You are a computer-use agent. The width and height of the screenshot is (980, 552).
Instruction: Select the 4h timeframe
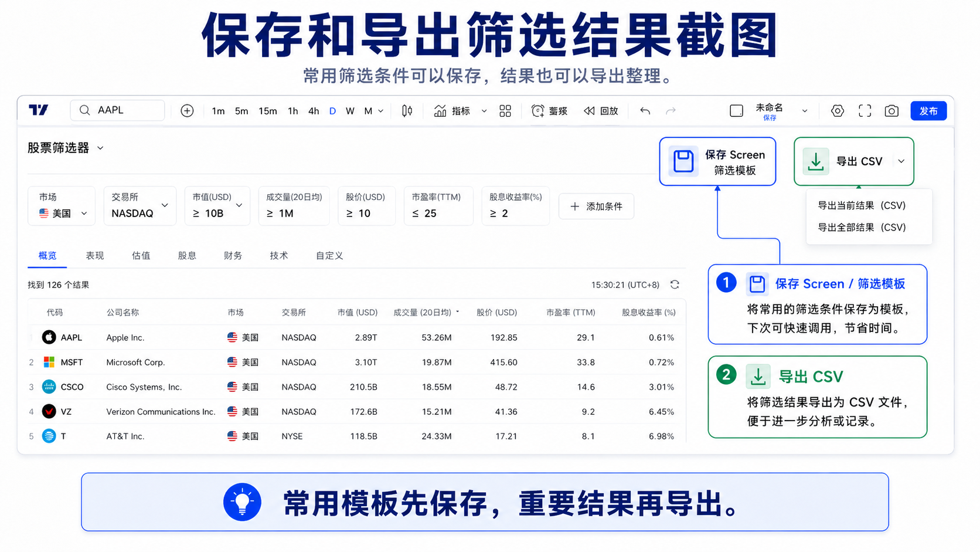tap(314, 111)
